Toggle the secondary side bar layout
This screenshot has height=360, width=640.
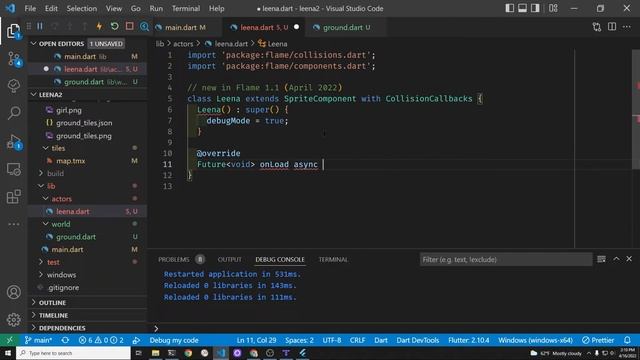click(535, 8)
